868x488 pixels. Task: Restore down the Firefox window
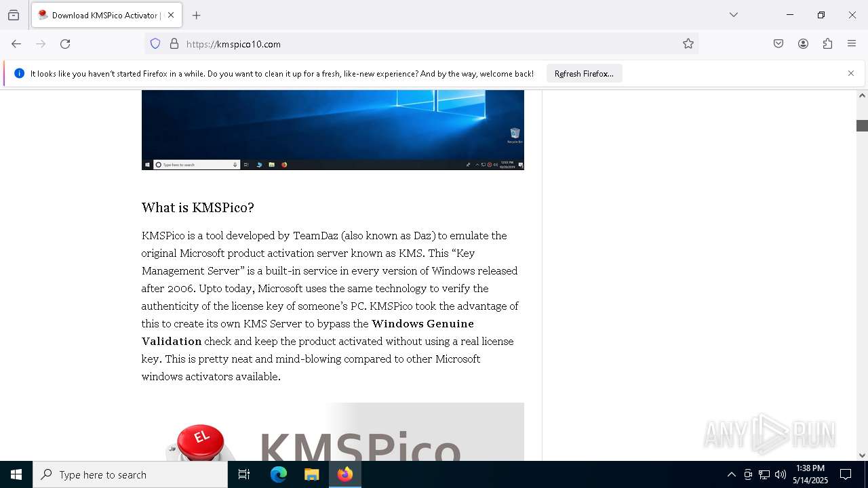821,15
